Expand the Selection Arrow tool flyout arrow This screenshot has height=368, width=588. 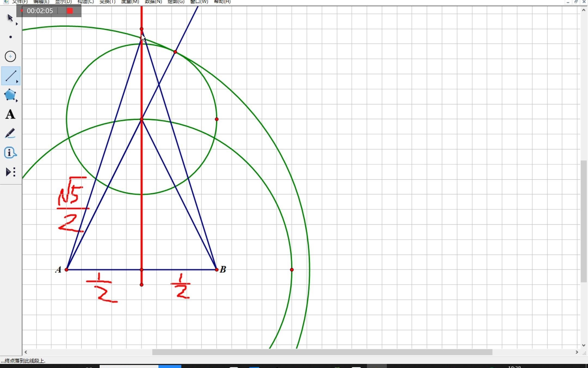click(x=17, y=24)
